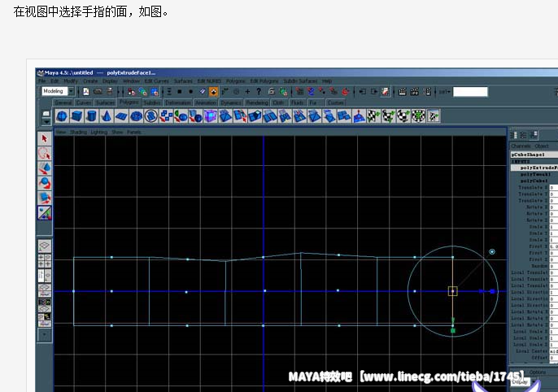Click the first channel box layout icon
The width and height of the screenshot is (558, 392).
click(x=514, y=135)
